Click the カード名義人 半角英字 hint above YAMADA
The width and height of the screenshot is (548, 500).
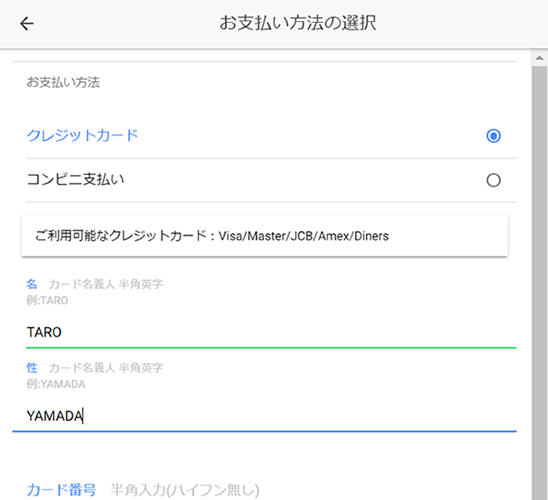pyautogui.click(x=106, y=368)
